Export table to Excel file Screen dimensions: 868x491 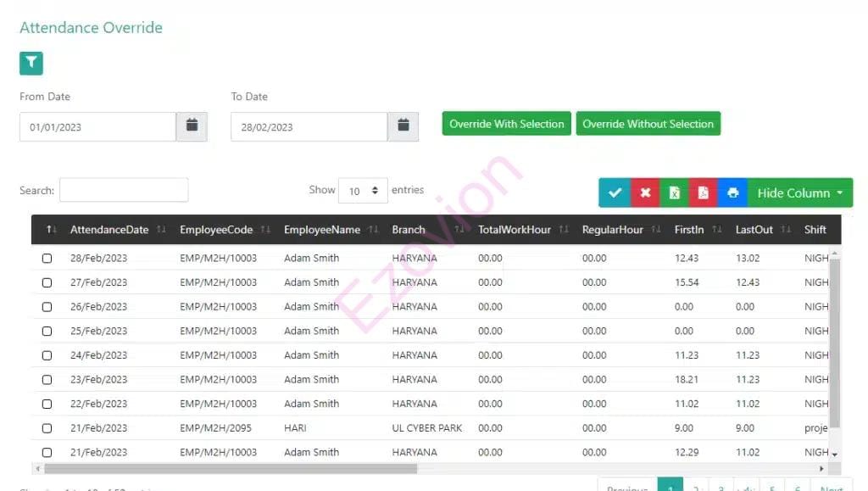(674, 192)
